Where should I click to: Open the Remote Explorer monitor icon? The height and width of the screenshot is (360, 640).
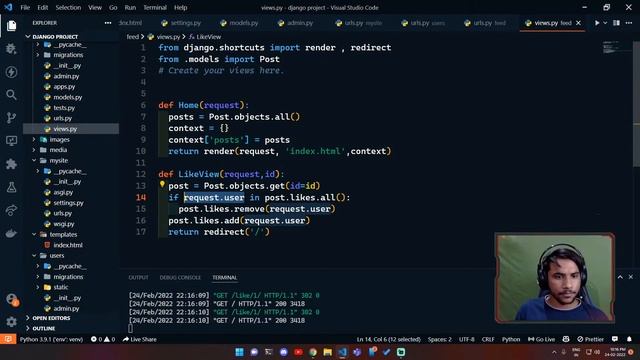pos(11,141)
